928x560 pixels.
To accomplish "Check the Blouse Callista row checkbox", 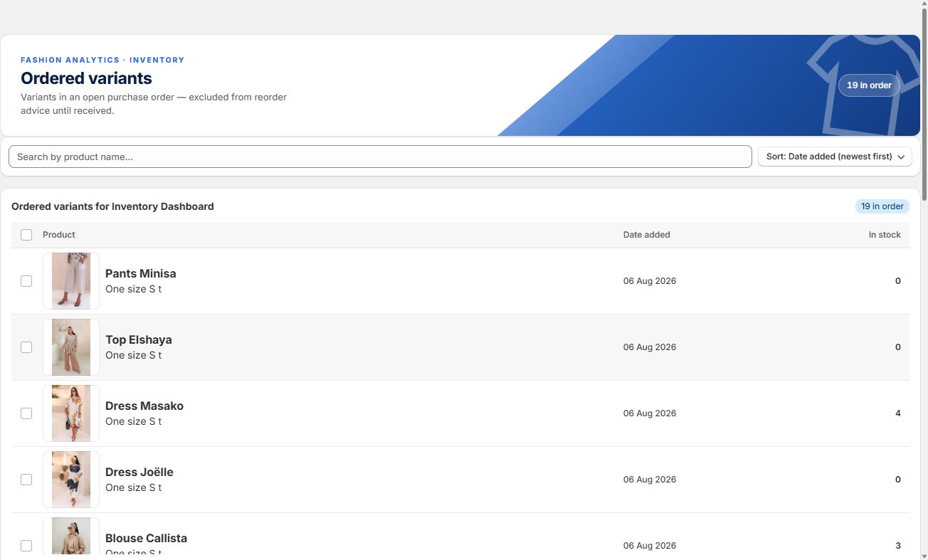I will point(26,546).
